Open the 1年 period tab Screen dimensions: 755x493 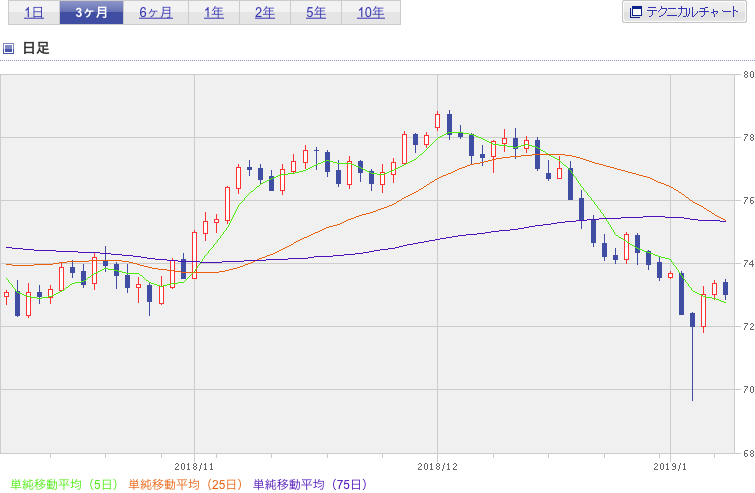(214, 12)
